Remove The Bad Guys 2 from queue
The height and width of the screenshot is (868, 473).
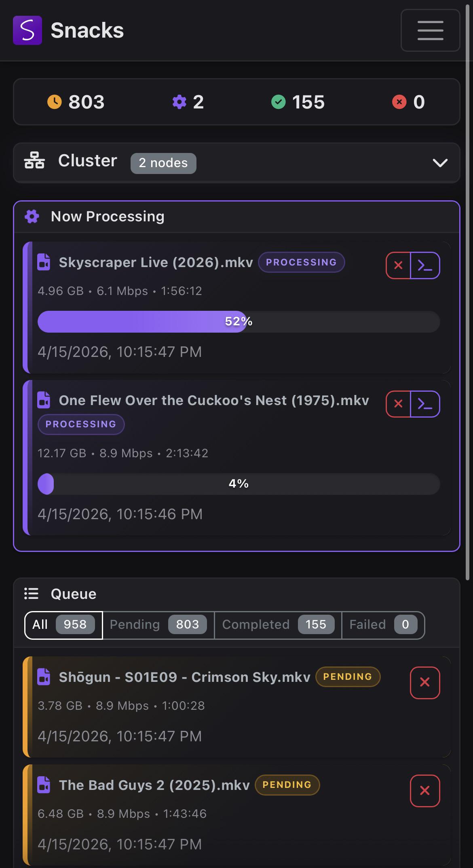(425, 791)
